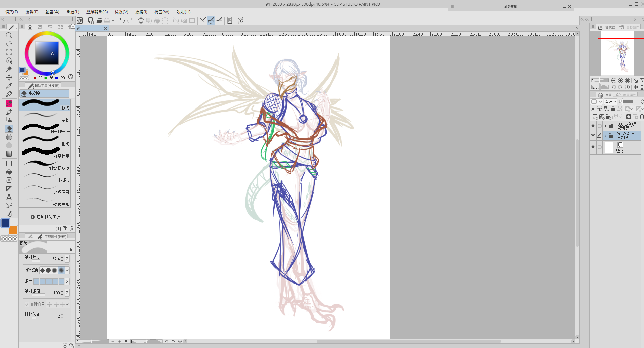Viewport: 644px width, 348px height.
Task: Click the Transform scale/rotate icon in toolbar
Action: [x=165, y=20]
